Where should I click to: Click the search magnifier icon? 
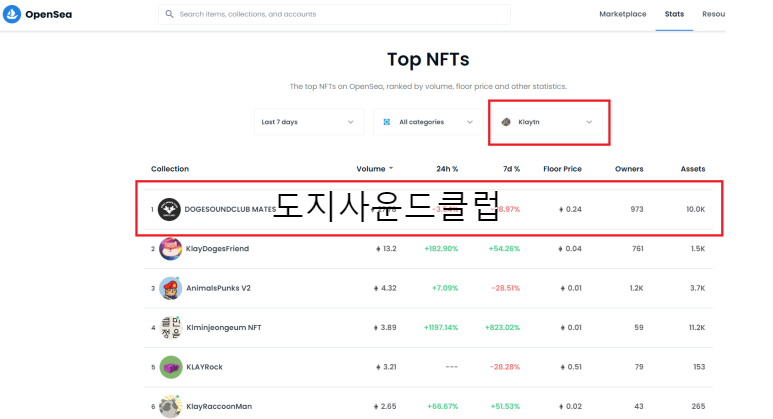[x=169, y=14]
